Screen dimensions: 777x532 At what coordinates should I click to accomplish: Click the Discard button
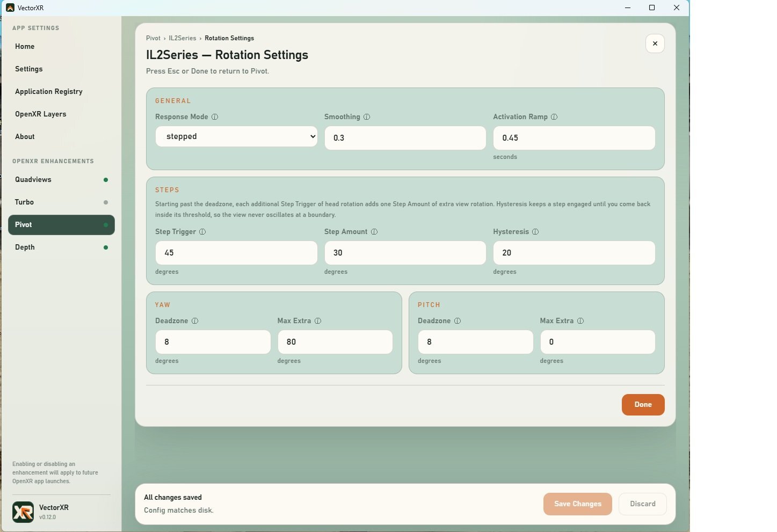coord(643,504)
